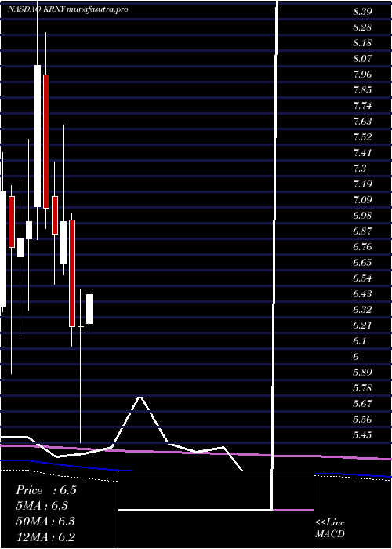
Task: Click the 5MA : 6.3 readout
Action: (42, 506)
